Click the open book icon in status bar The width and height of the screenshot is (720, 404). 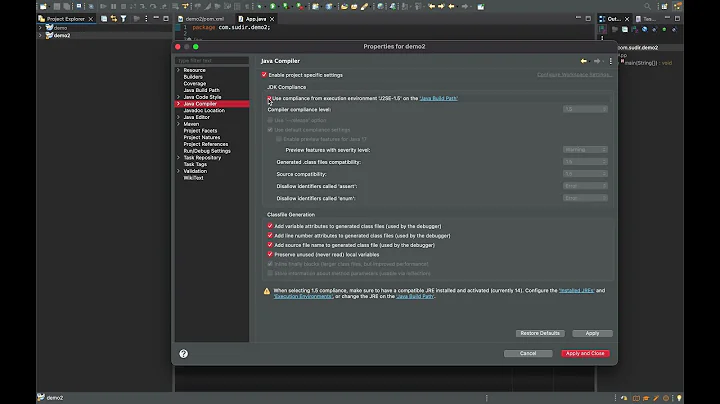point(636,398)
